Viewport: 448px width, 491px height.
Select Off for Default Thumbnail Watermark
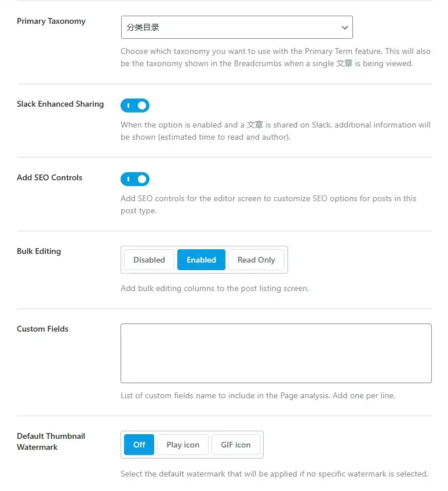[139, 445]
